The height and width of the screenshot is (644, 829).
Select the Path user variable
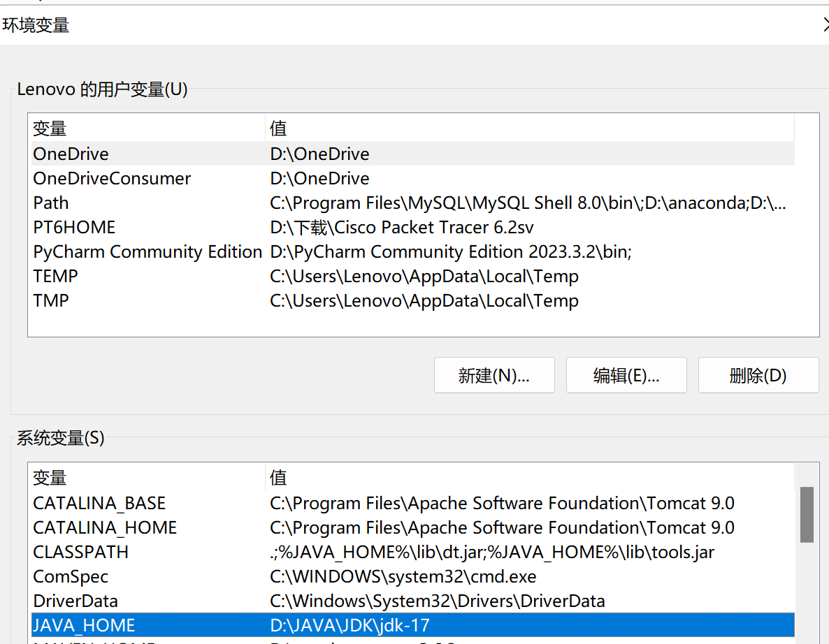(x=50, y=203)
